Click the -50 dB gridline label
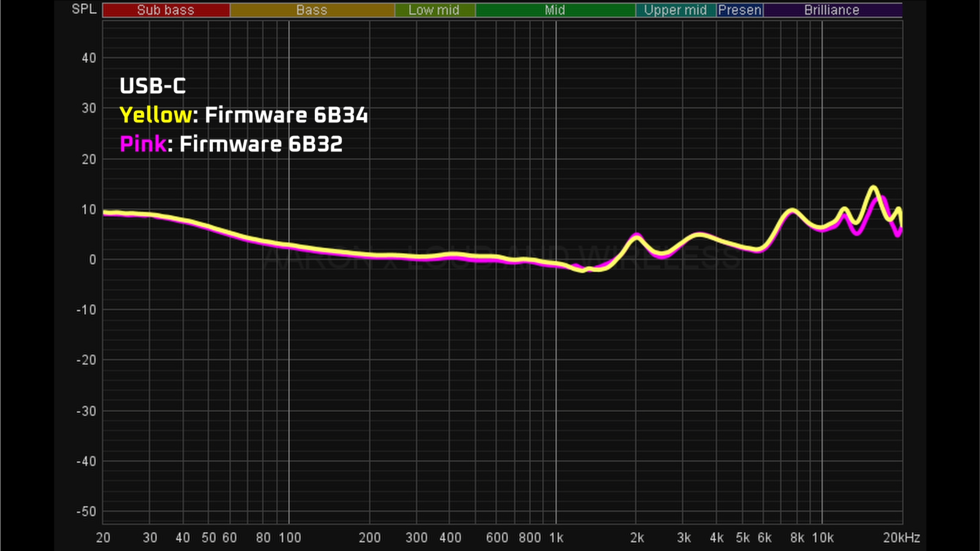The image size is (980, 551). pyautogui.click(x=87, y=511)
